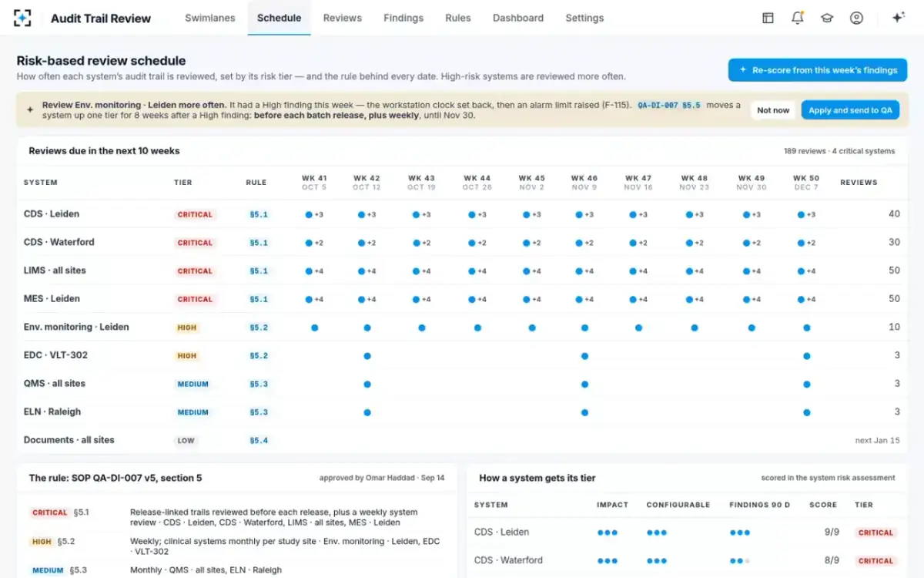Click the SYSTEM column header in schedule table

[x=41, y=183]
